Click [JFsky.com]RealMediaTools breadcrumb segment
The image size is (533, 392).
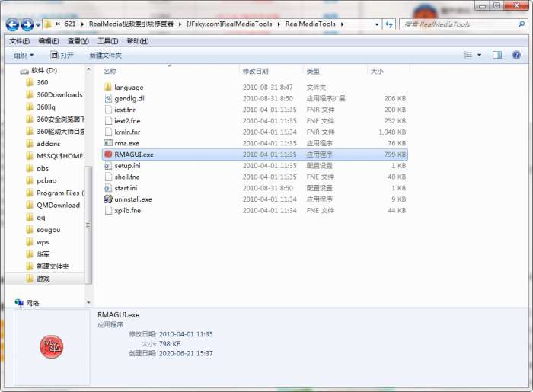click(229, 24)
